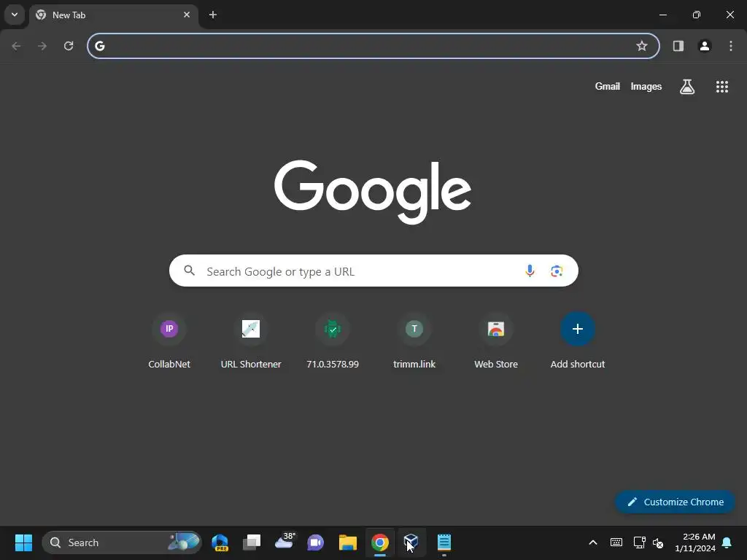Click the muted volume tray icon
This screenshot has width=747, height=560.
click(658, 542)
